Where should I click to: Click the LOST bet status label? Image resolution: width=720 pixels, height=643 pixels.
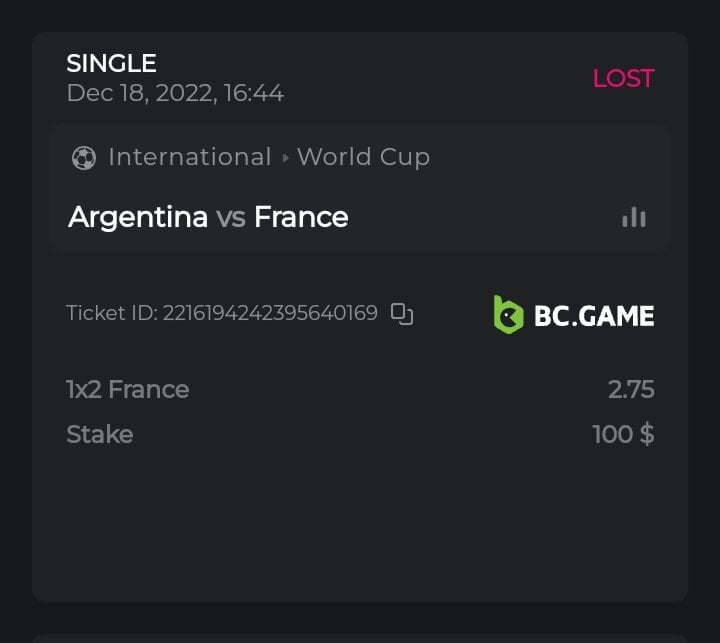(623, 78)
